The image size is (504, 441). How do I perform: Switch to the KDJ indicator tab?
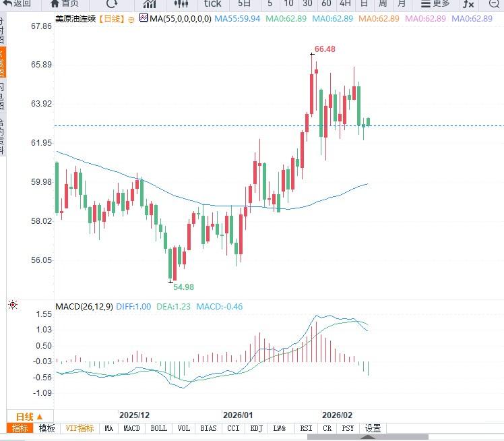256,428
